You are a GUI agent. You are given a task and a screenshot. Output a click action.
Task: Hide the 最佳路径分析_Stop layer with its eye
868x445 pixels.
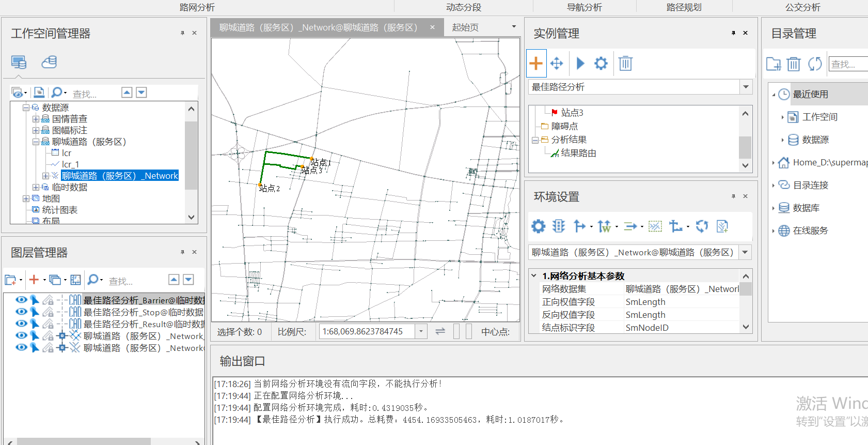pyautogui.click(x=21, y=312)
